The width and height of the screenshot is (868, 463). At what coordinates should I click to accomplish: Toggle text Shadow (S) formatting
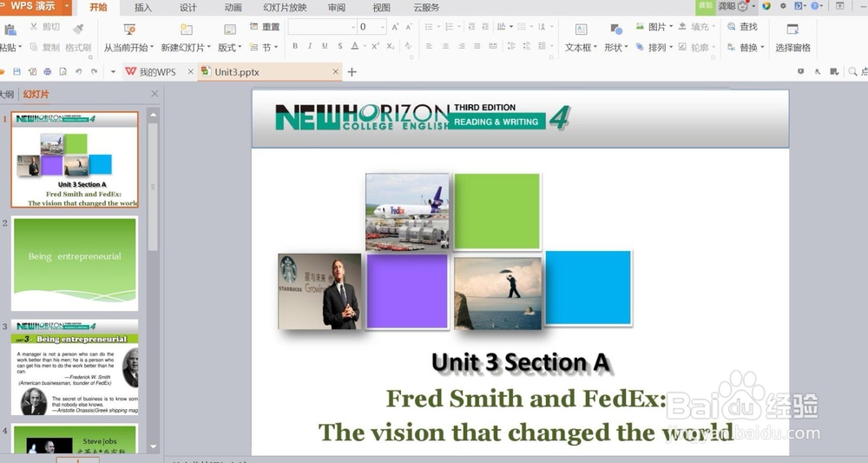coord(340,46)
